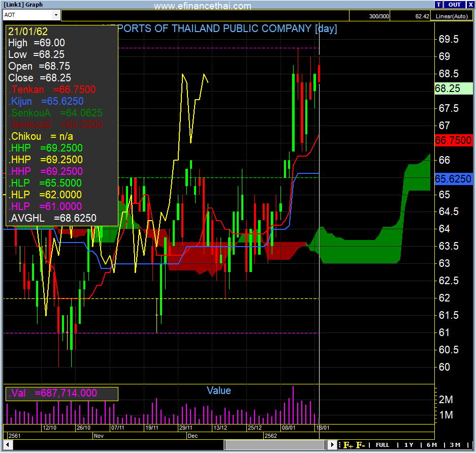Viewport: 476px width, 453px height.
Task: Click the scrollbar left arrow
Action: [x=8, y=445]
